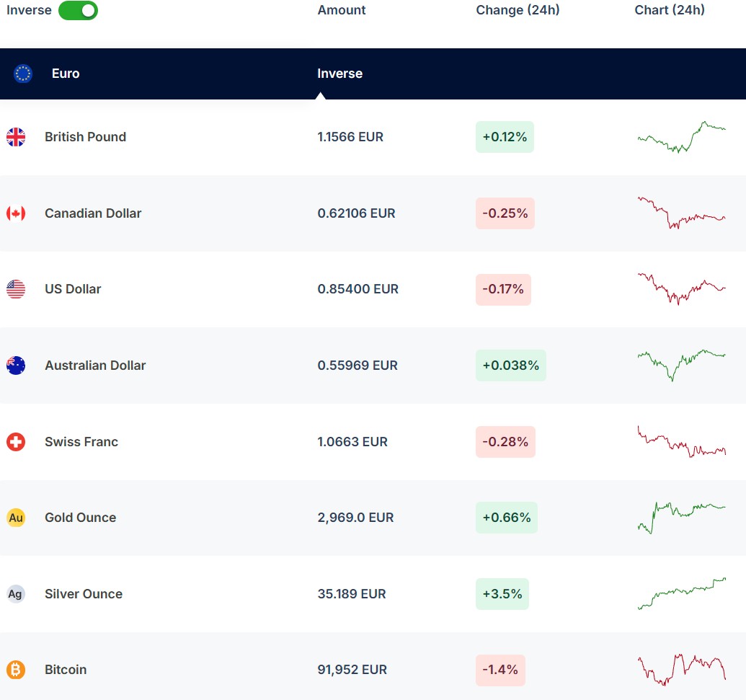Click the Amount column header

[342, 10]
